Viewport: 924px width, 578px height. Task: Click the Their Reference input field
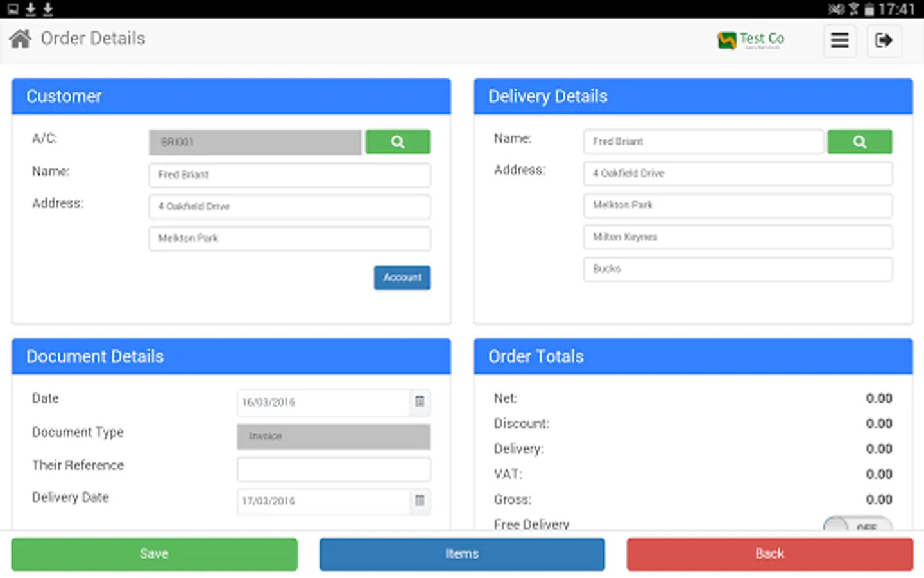333,469
